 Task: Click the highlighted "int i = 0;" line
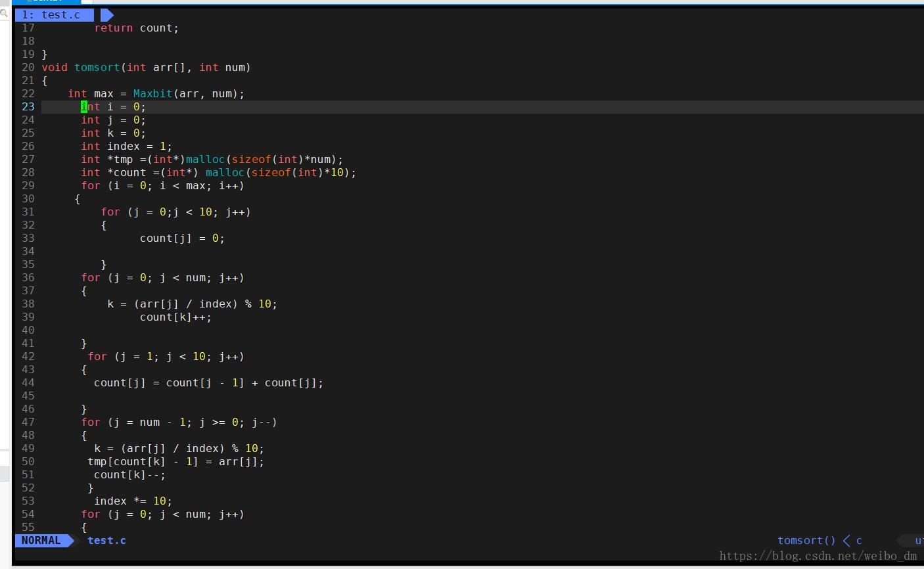(114, 106)
